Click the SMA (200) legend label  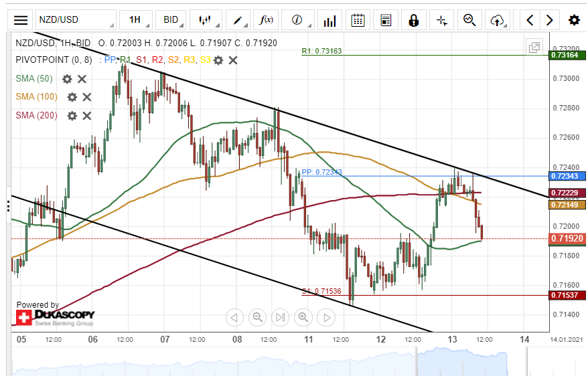click(x=36, y=115)
